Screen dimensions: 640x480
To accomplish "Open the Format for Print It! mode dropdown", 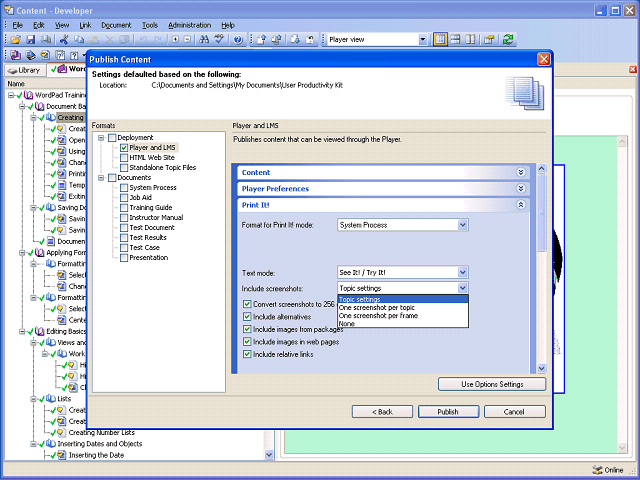I will click(x=462, y=225).
